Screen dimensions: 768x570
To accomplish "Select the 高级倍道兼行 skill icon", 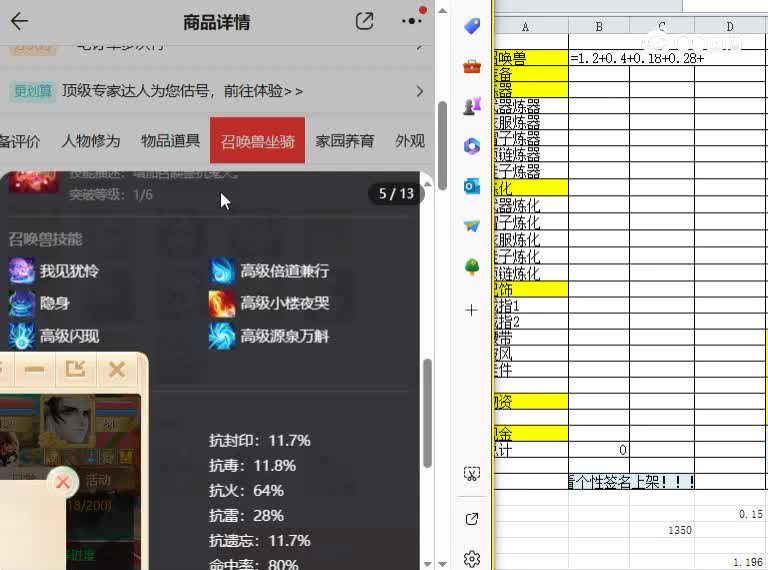I will coord(222,271).
